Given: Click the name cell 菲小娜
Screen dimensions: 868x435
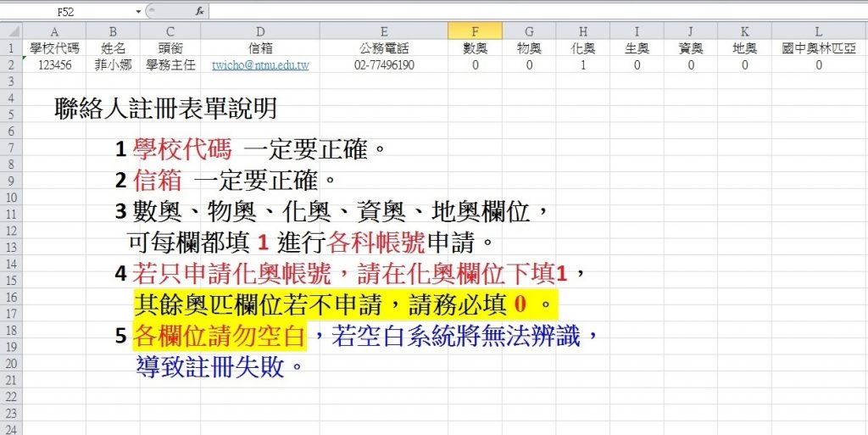Looking at the screenshot, I should pos(113,64).
